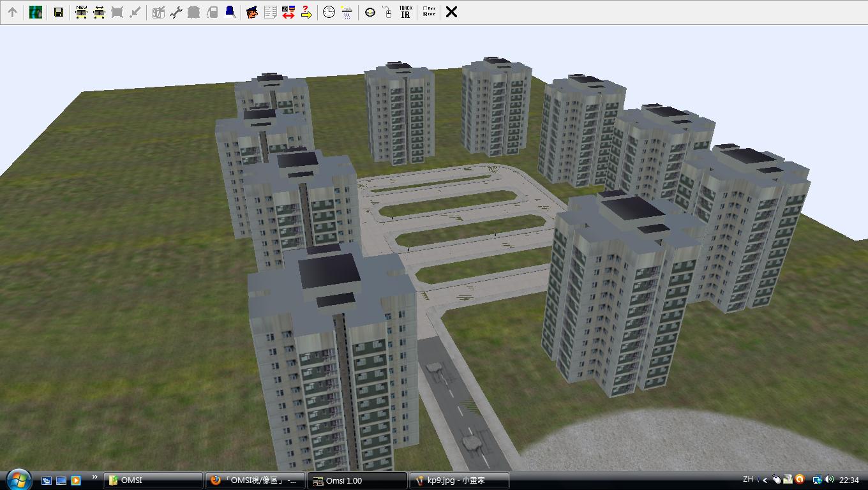This screenshot has width=868, height=490.
Task: Click the save floppy disk icon
Action: [x=58, y=12]
